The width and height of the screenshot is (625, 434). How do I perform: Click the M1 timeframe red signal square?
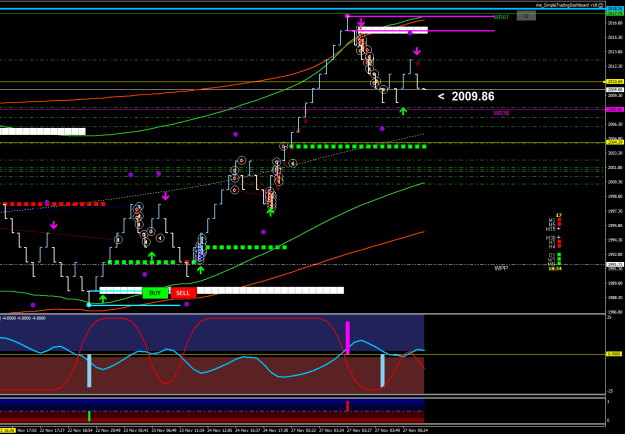[x=559, y=220]
